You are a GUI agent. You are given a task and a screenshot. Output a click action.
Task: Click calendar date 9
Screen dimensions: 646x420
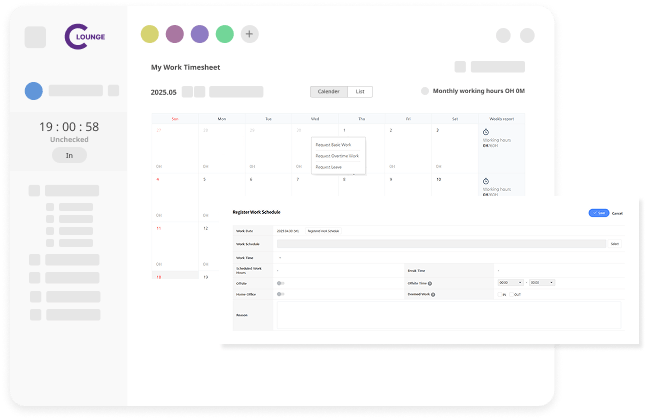tap(391, 179)
